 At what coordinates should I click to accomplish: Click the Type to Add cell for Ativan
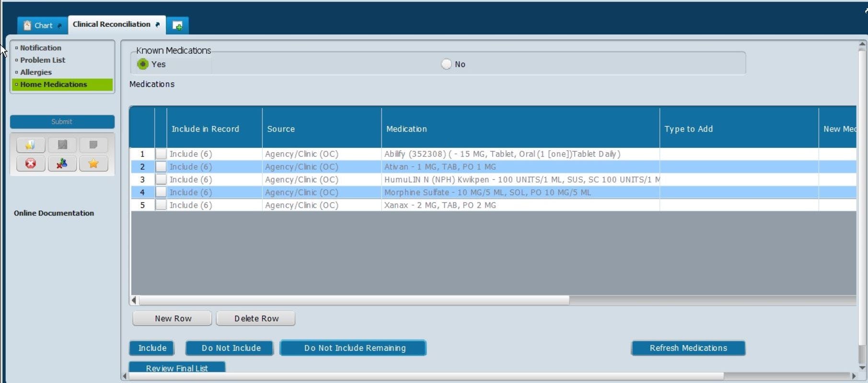(739, 167)
